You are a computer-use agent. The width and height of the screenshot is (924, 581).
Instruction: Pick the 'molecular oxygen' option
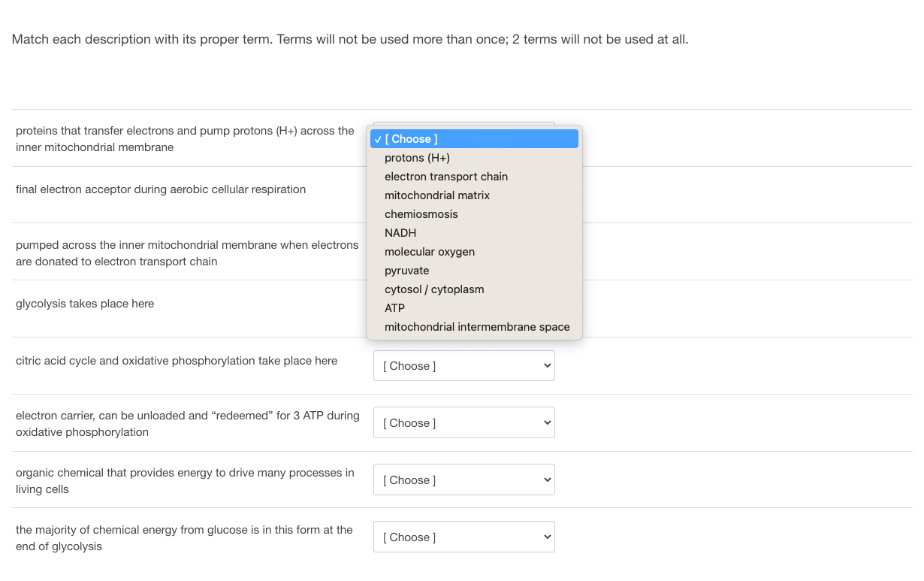coord(430,252)
